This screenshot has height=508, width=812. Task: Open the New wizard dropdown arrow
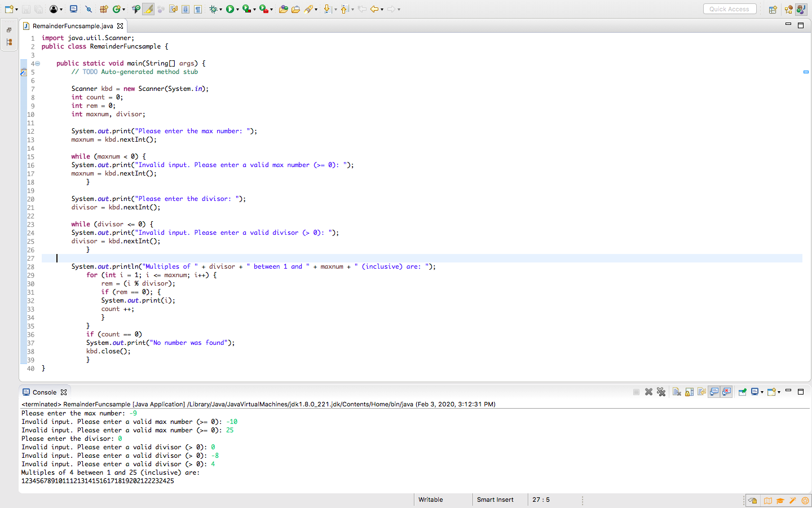(x=16, y=10)
